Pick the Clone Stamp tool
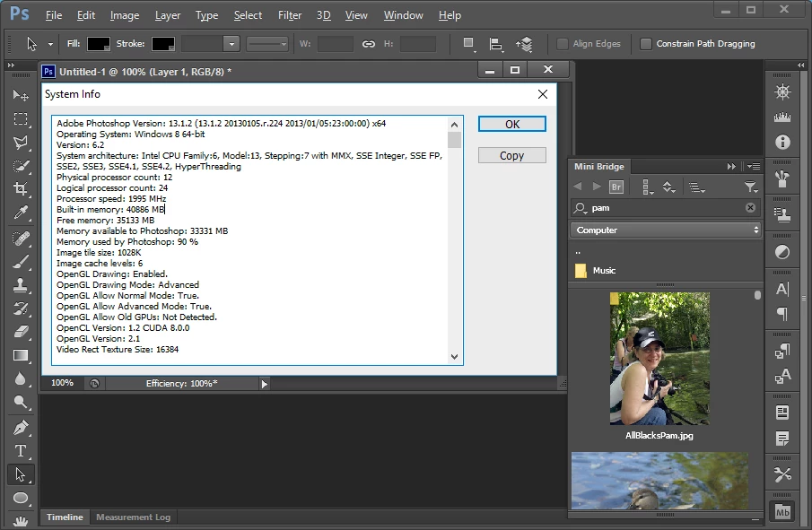 point(21,285)
